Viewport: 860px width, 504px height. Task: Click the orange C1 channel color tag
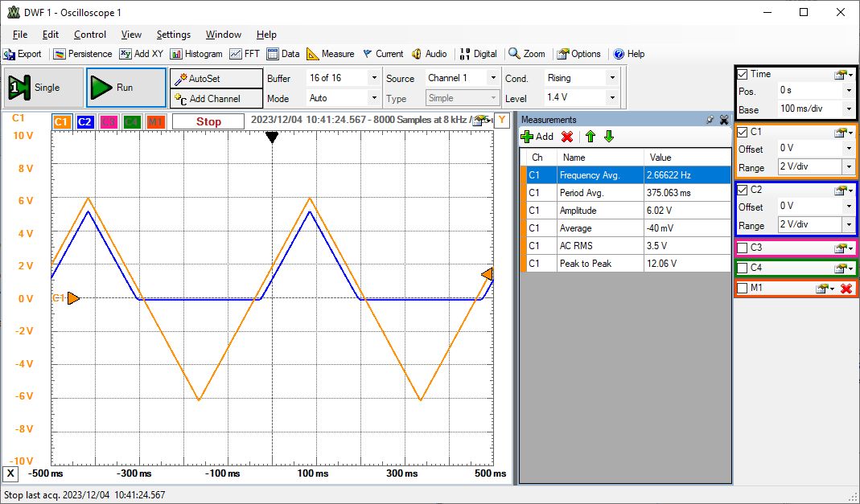(62, 122)
